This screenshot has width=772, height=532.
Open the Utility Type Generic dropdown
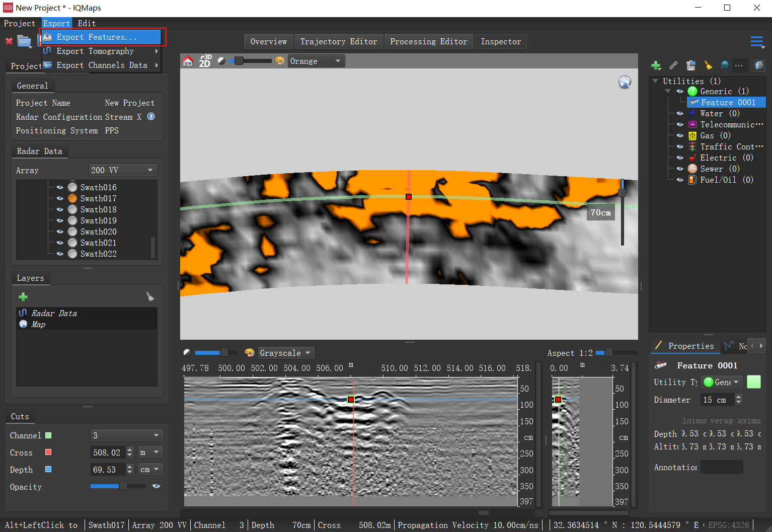pyautogui.click(x=722, y=382)
